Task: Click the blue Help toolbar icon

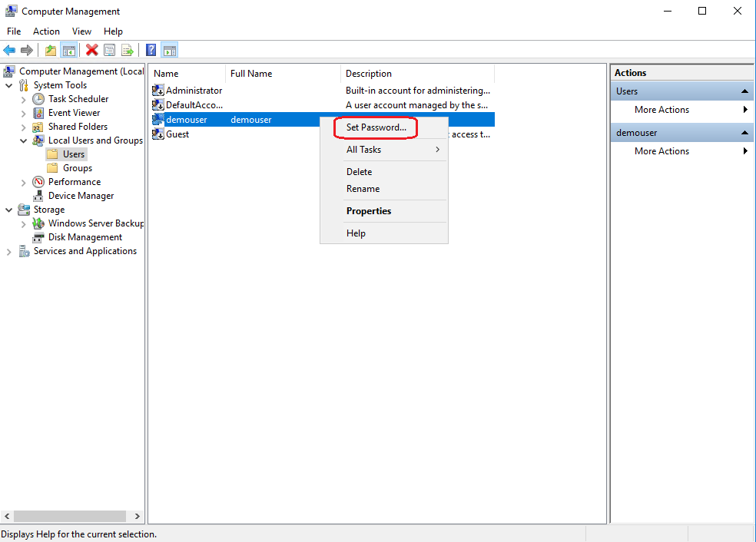Action: pyautogui.click(x=151, y=50)
